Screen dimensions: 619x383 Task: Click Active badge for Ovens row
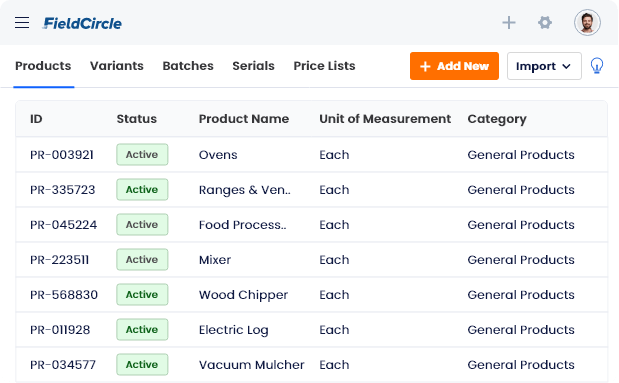pyautogui.click(x=142, y=154)
